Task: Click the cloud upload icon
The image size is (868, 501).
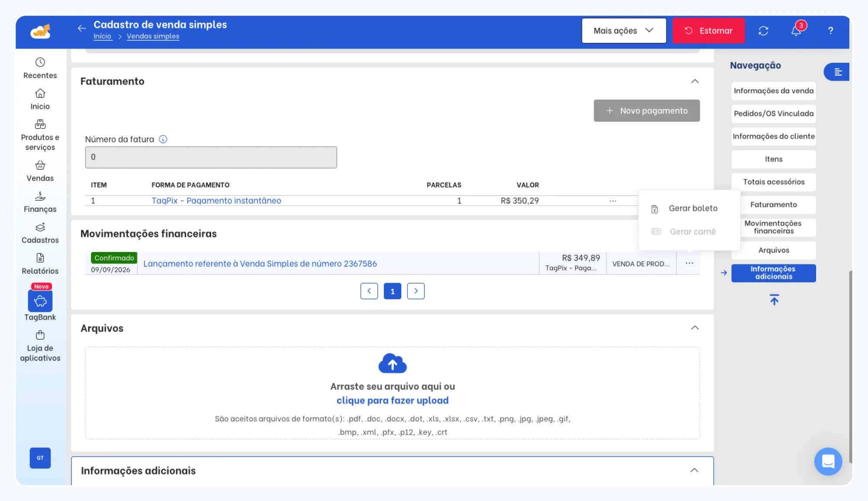Action: tap(392, 363)
